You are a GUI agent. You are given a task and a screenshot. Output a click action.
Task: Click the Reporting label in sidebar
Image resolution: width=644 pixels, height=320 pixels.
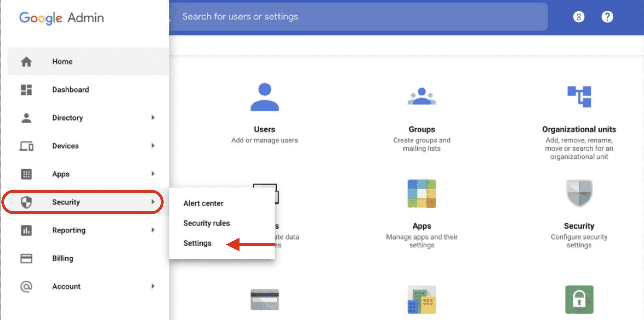pos(69,230)
